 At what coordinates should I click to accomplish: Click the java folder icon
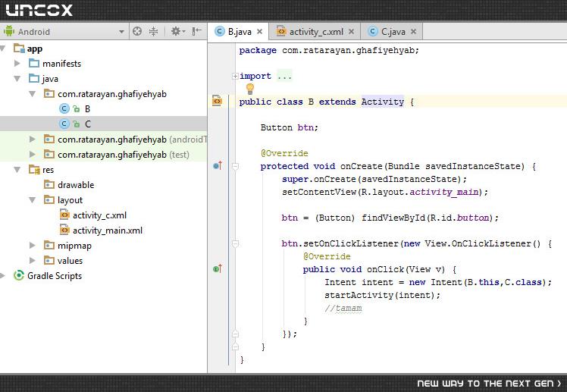click(x=34, y=78)
